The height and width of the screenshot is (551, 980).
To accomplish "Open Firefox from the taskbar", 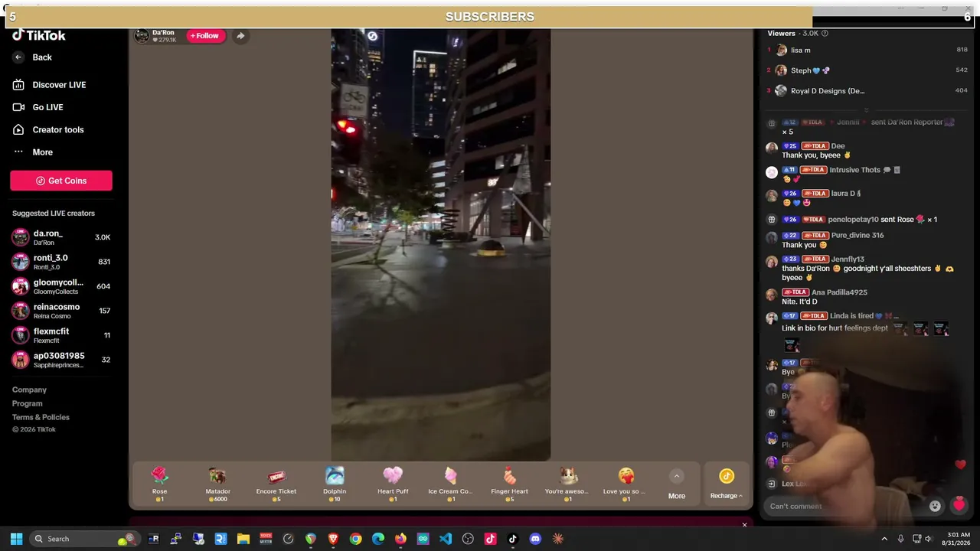I will point(400,539).
